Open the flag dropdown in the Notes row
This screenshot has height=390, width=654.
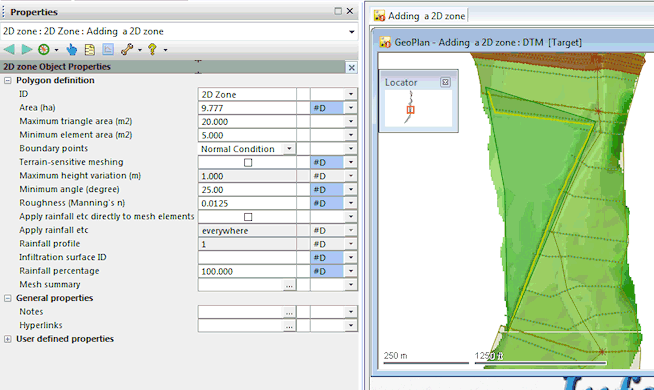point(351,312)
